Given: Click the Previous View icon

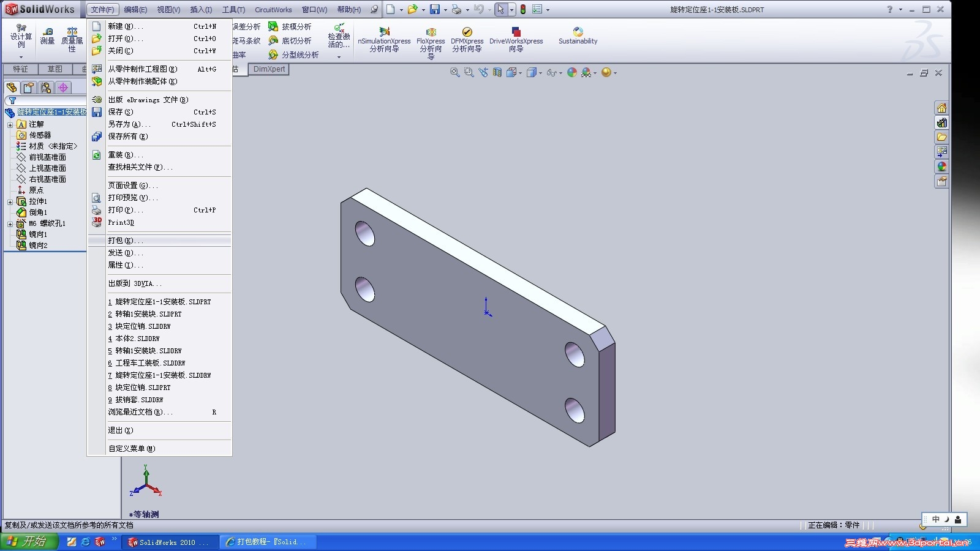Looking at the screenshot, I should [x=483, y=72].
